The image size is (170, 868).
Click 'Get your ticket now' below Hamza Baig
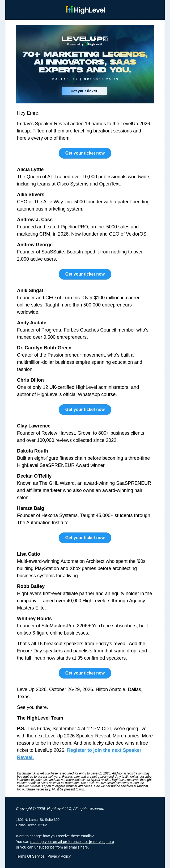(x=85, y=538)
